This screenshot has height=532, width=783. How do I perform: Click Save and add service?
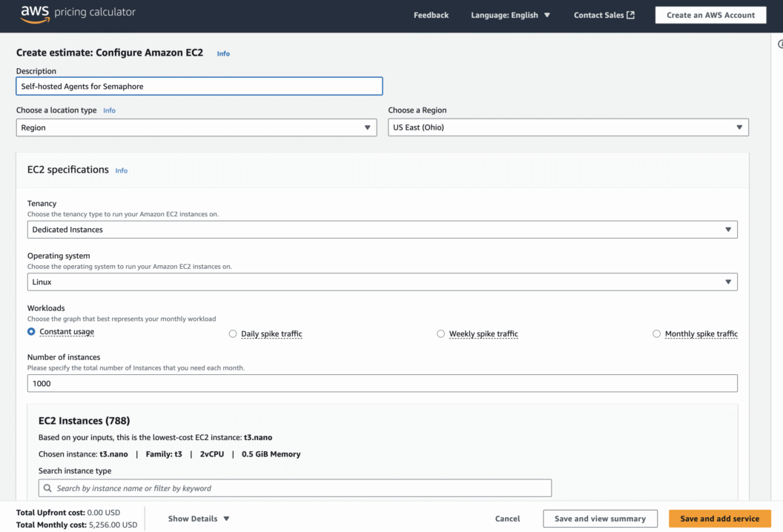[x=719, y=519]
